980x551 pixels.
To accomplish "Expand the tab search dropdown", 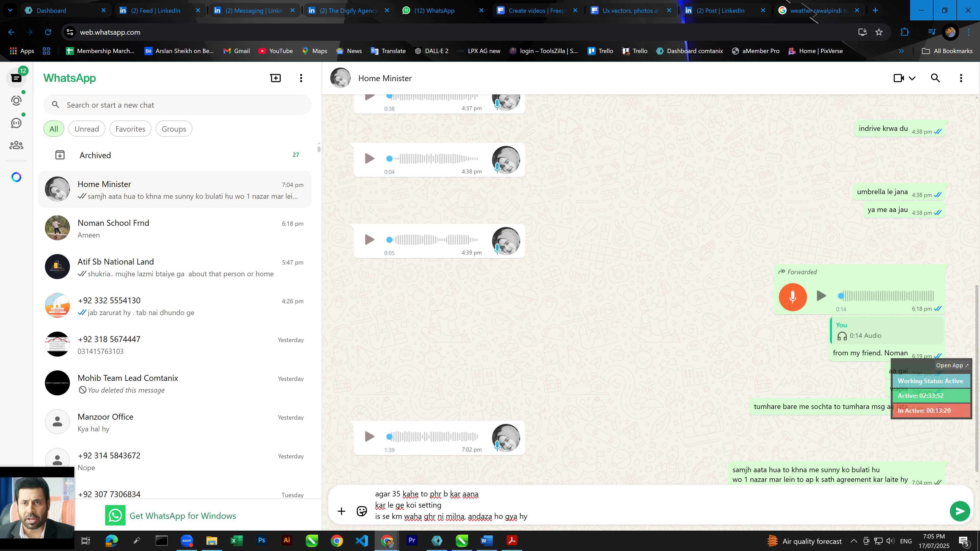I will coord(10,10).
